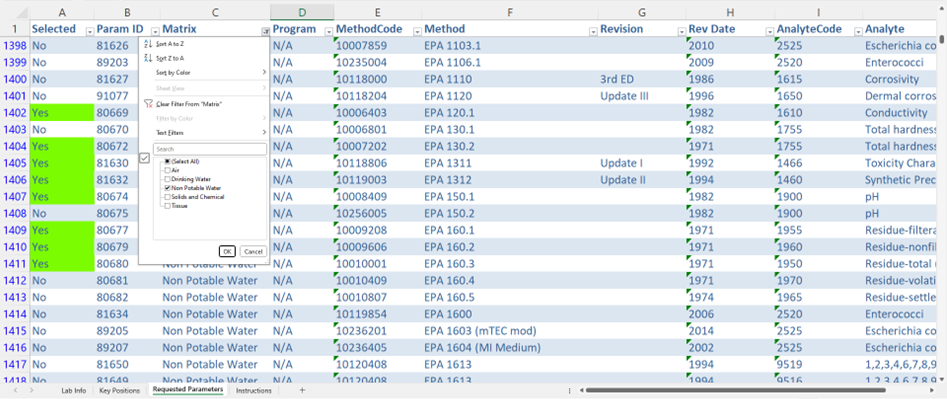Viewport: 947px width, 399px height.
Task: Select row 1410 header
Action: point(15,246)
